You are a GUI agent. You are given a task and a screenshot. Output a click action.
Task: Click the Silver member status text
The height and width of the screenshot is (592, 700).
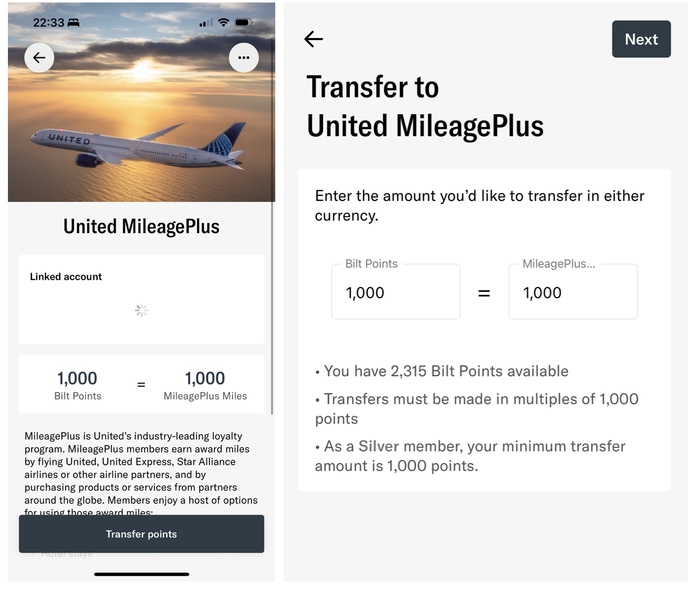379,446
